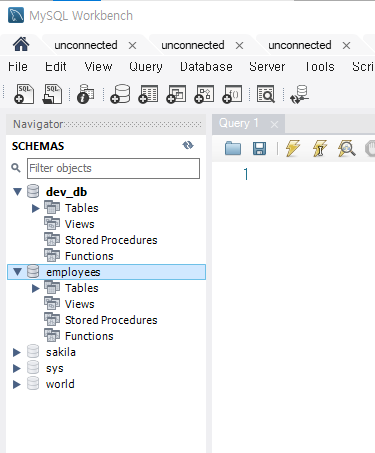Create a new SQL tab icon
Image resolution: width=375 pixels, height=453 pixels.
(24, 94)
